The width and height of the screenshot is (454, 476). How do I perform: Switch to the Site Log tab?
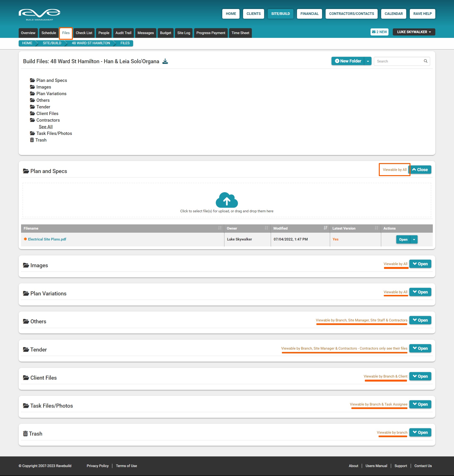(x=183, y=33)
